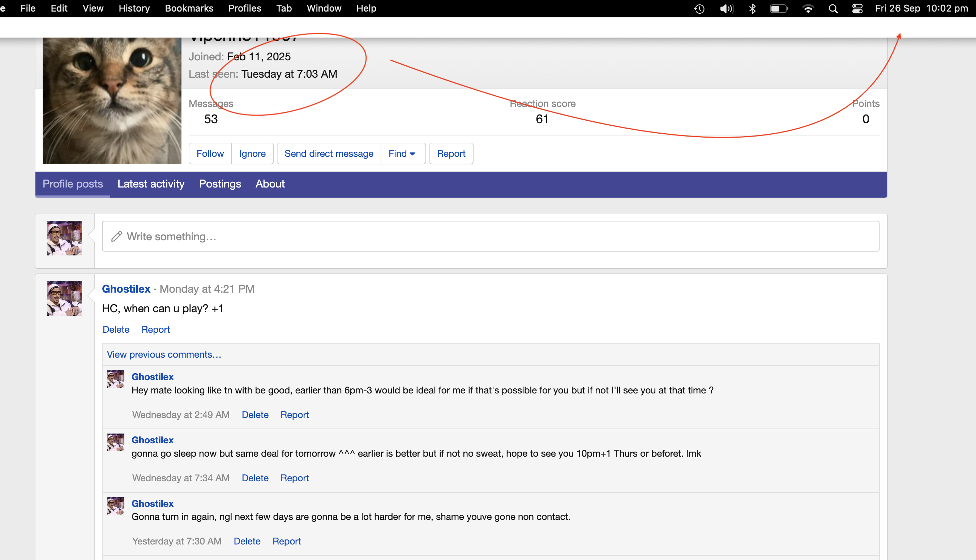Screen dimensions: 976x560
Task: Focus the Write something input field
Action: (491, 236)
